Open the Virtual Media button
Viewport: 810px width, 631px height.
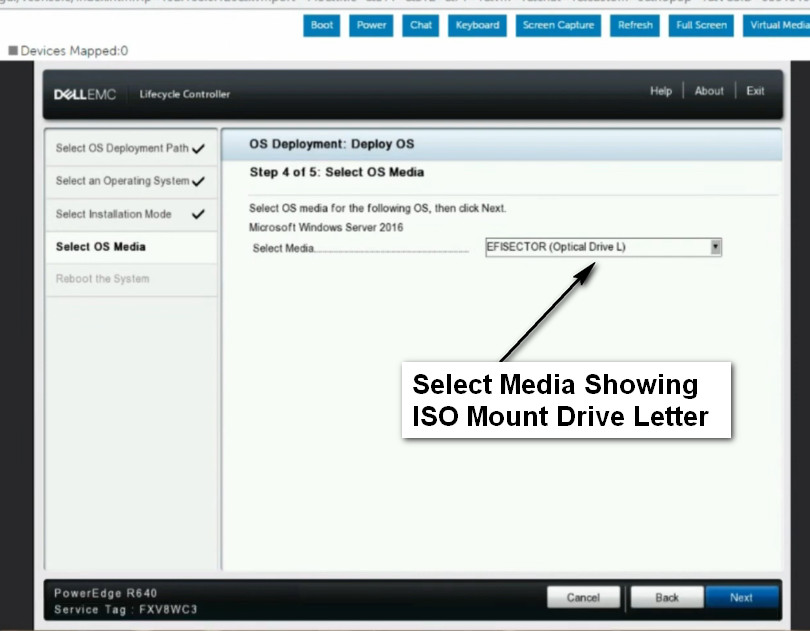(x=778, y=25)
